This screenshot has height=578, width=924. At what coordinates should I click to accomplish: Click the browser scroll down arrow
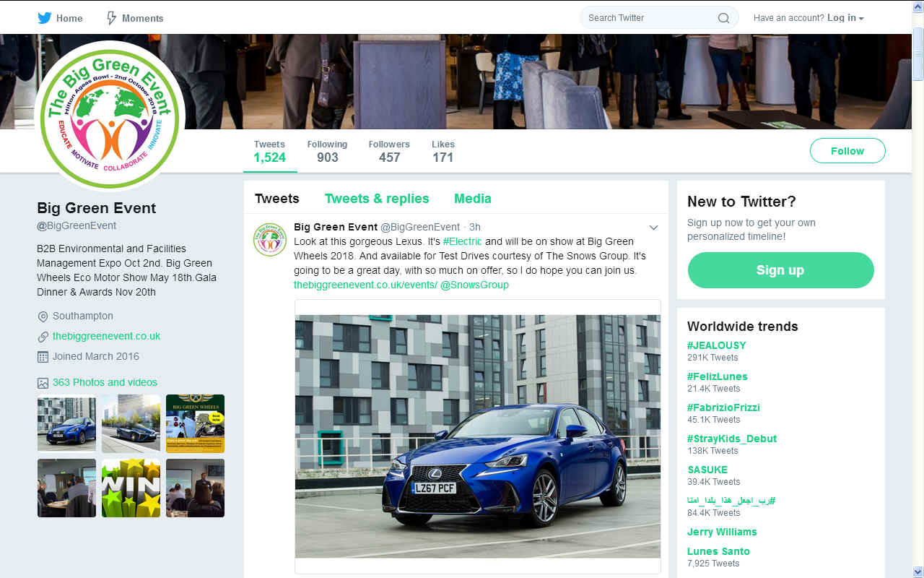coord(918,571)
